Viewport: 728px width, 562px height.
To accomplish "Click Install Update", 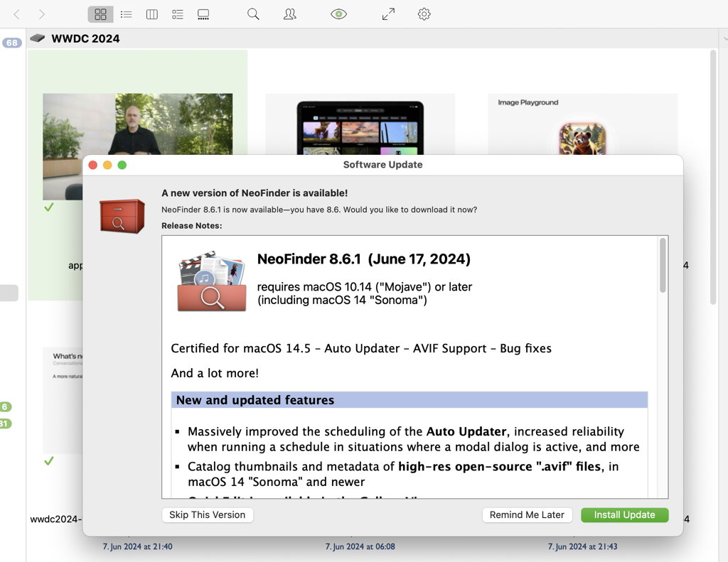I will (624, 514).
